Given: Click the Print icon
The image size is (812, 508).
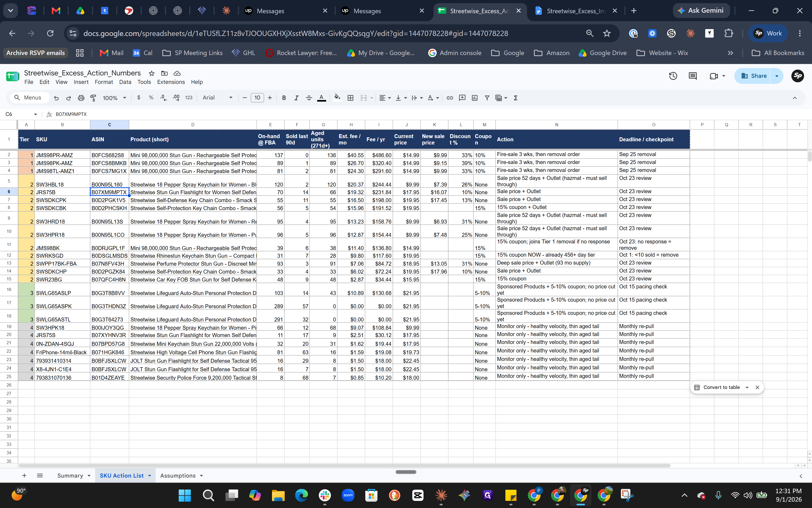Looking at the screenshot, I should (x=81, y=98).
